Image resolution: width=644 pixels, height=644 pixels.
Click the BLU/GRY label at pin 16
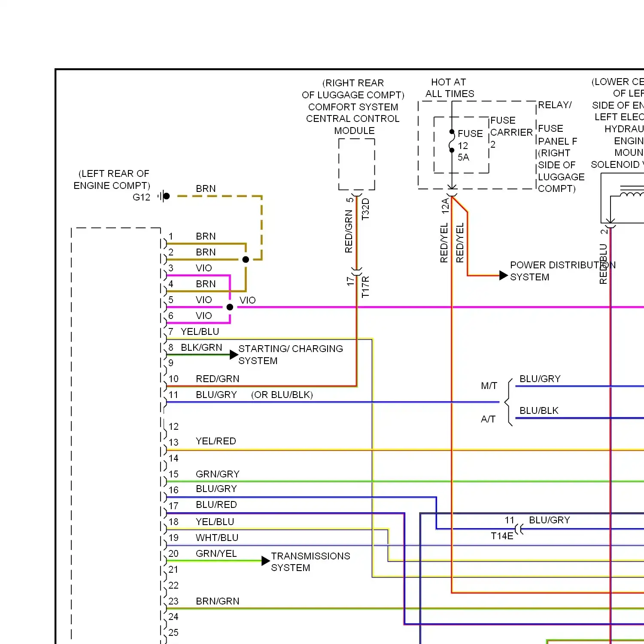point(216,489)
